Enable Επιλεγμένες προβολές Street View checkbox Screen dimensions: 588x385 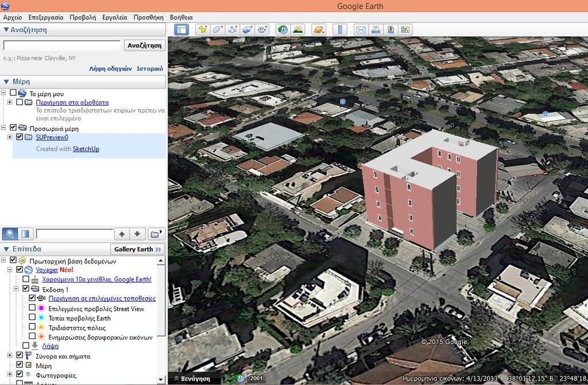point(32,307)
